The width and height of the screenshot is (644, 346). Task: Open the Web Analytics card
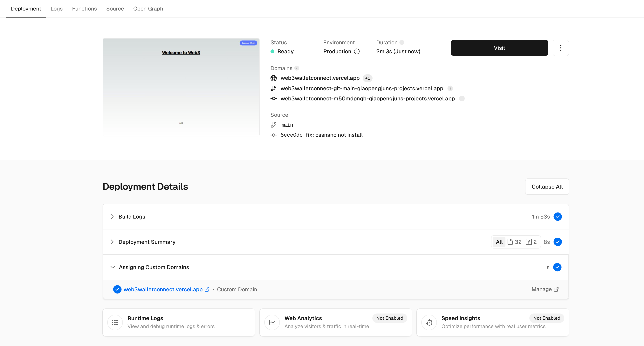click(336, 322)
